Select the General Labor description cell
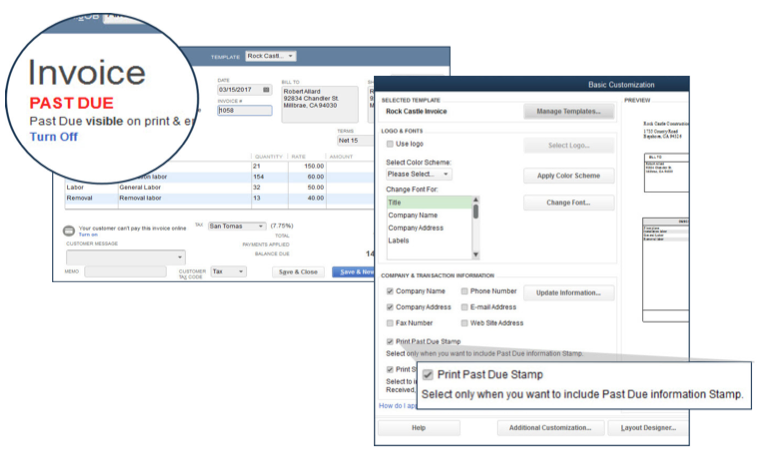This screenshot has height=453, width=768. coord(185,188)
